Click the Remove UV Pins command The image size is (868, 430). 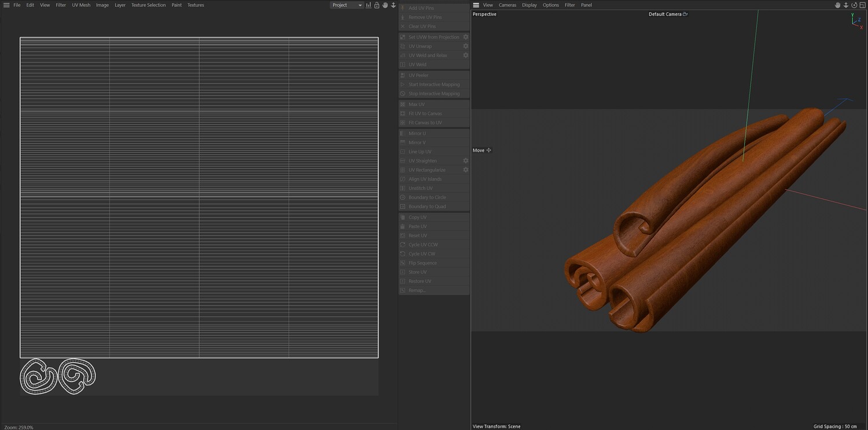tap(434, 17)
